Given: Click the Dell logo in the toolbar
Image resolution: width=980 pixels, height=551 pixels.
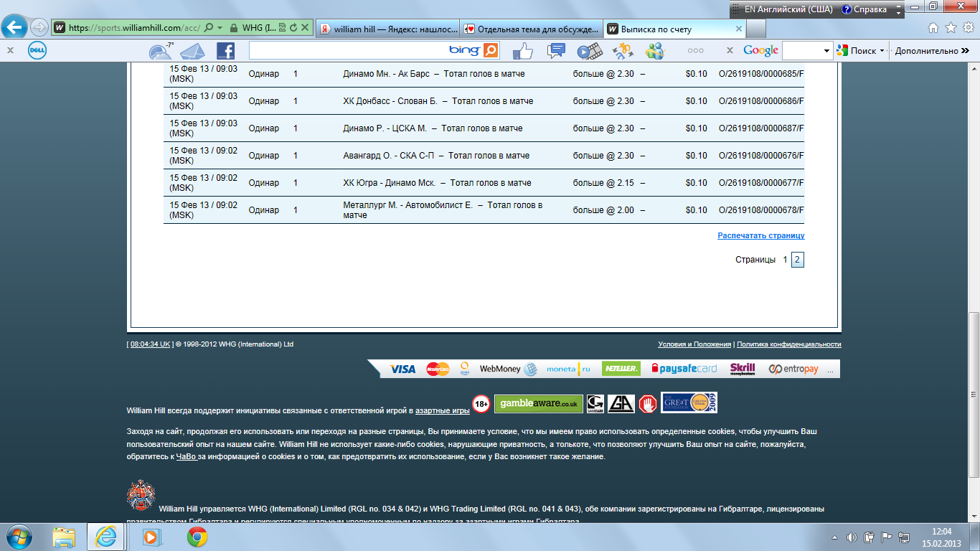Looking at the screenshot, I should click(x=37, y=51).
